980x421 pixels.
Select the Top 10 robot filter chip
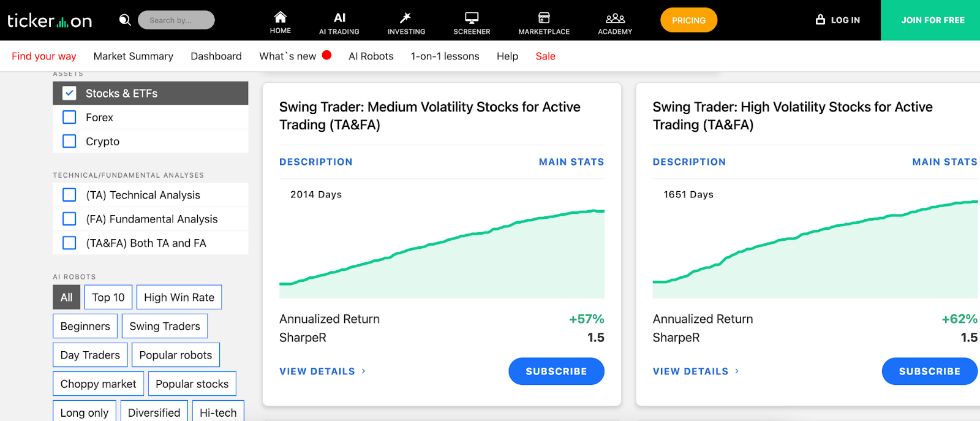tap(108, 297)
